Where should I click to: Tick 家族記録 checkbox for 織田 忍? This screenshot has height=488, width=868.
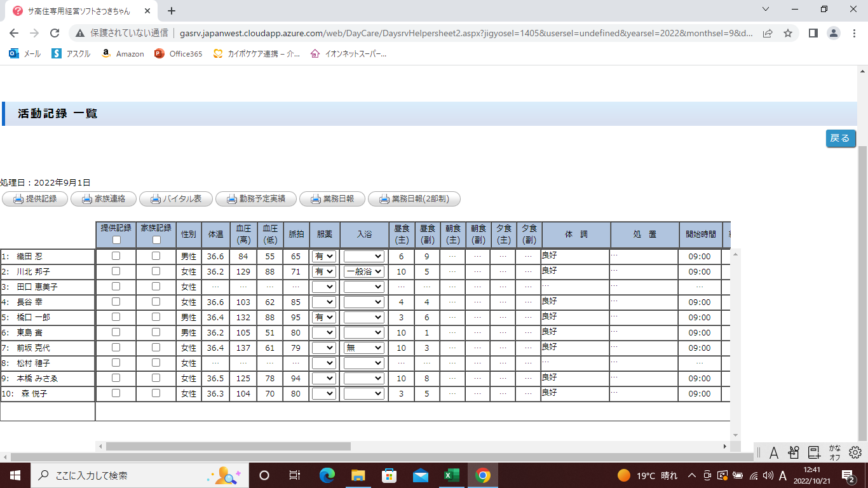[x=156, y=256]
